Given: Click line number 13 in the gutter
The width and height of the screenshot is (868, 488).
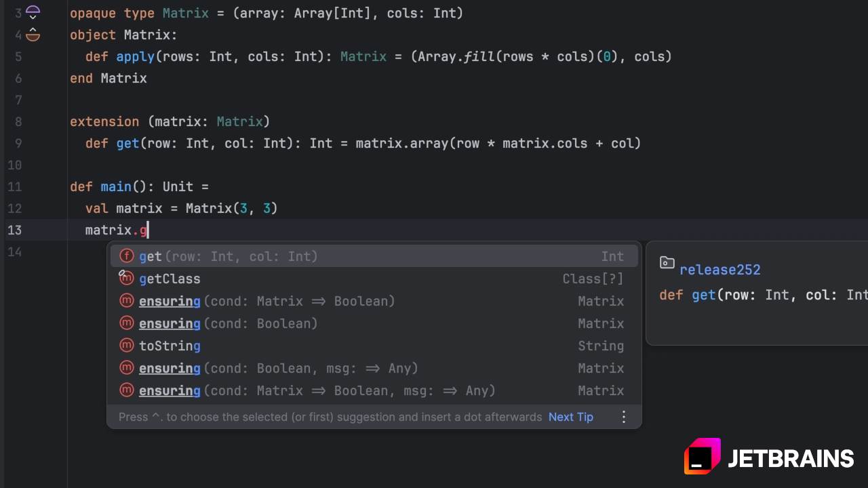Looking at the screenshot, I should pyautogui.click(x=14, y=230).
